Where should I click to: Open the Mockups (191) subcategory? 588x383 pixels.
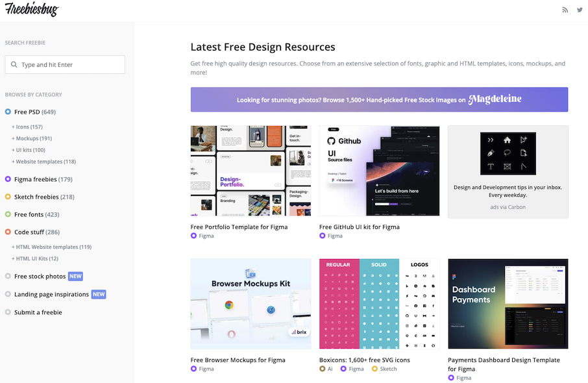point(32,138)
